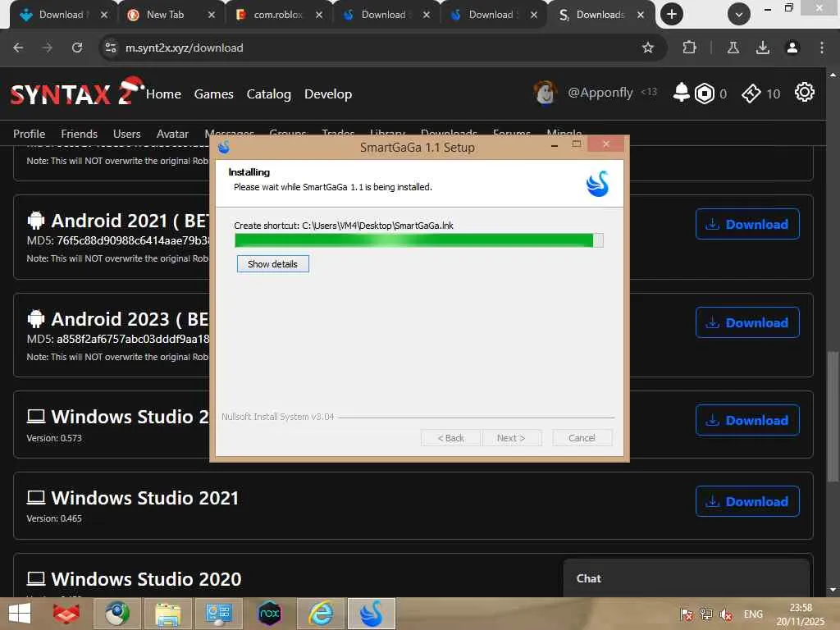840x630 pixels.
Task: Open the Home navigation link
Action: pos(163,94)
